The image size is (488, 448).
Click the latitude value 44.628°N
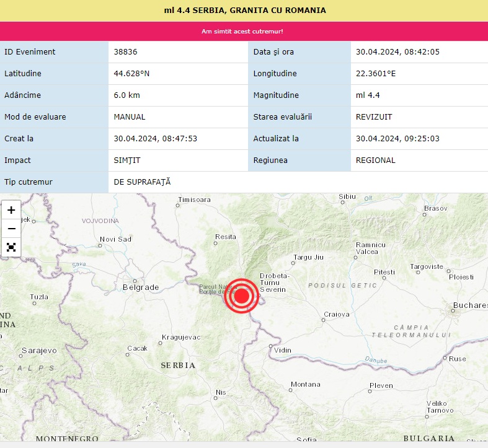click(131, 74)
